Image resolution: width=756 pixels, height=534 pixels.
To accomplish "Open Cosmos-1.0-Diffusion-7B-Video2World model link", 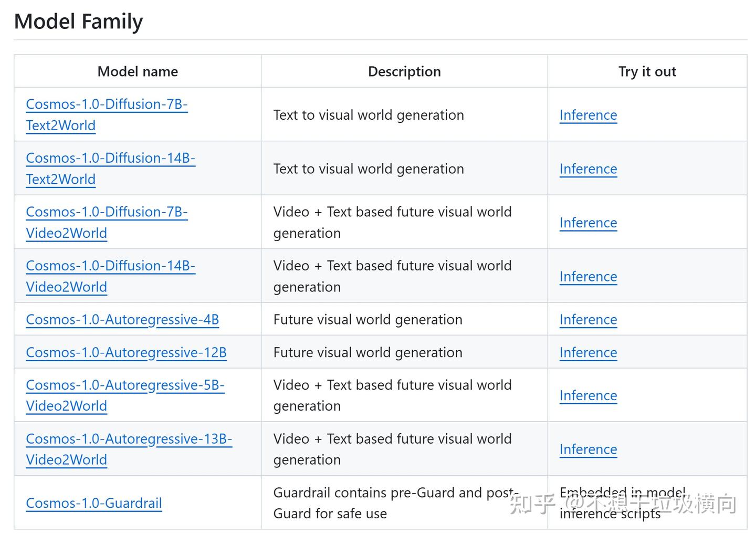I will (107, 212).
